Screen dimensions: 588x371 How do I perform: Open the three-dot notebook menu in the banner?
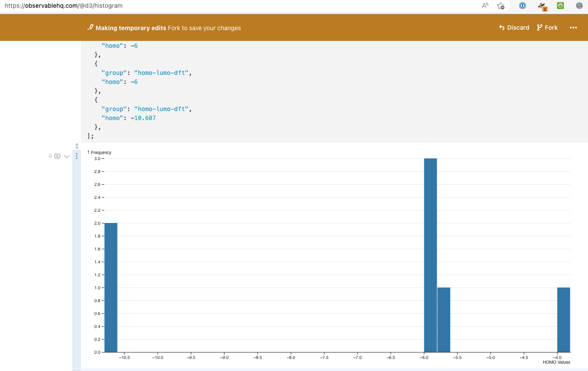click(573, 28)
